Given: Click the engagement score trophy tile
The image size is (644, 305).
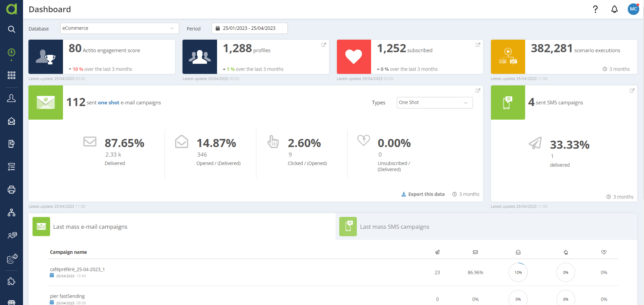Looking at the screenshot, I should 46,57.
